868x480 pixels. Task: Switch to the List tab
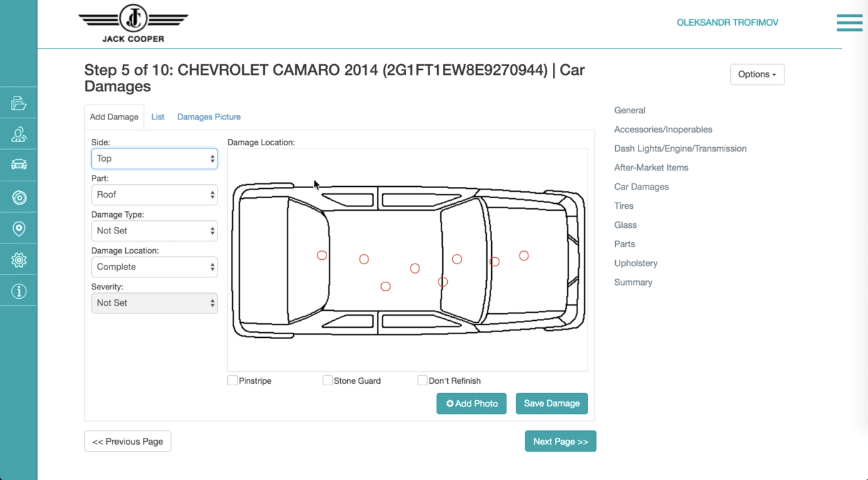click(158, 117)
